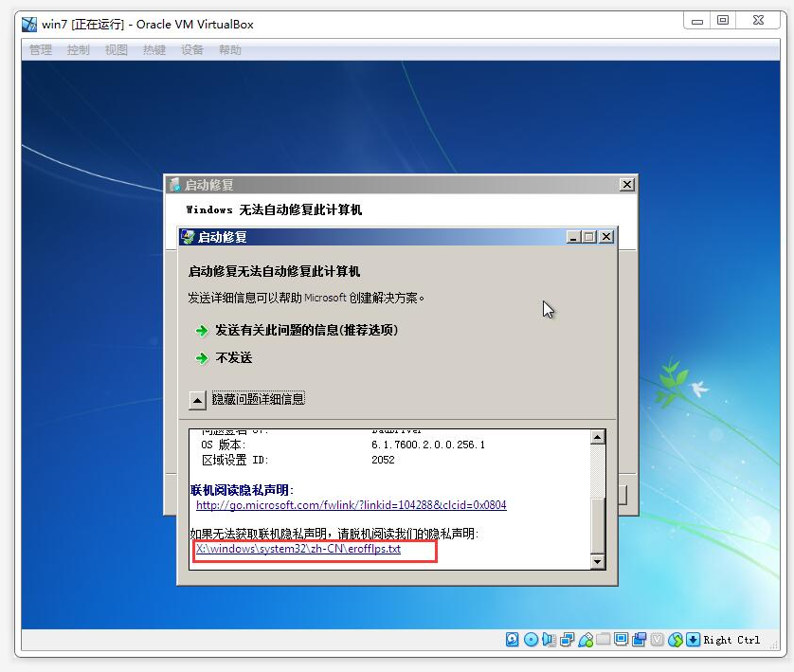This screenshot has height=672, width=794.
Task: Click the details box scrollbar thumb
Action: (598, 525)
